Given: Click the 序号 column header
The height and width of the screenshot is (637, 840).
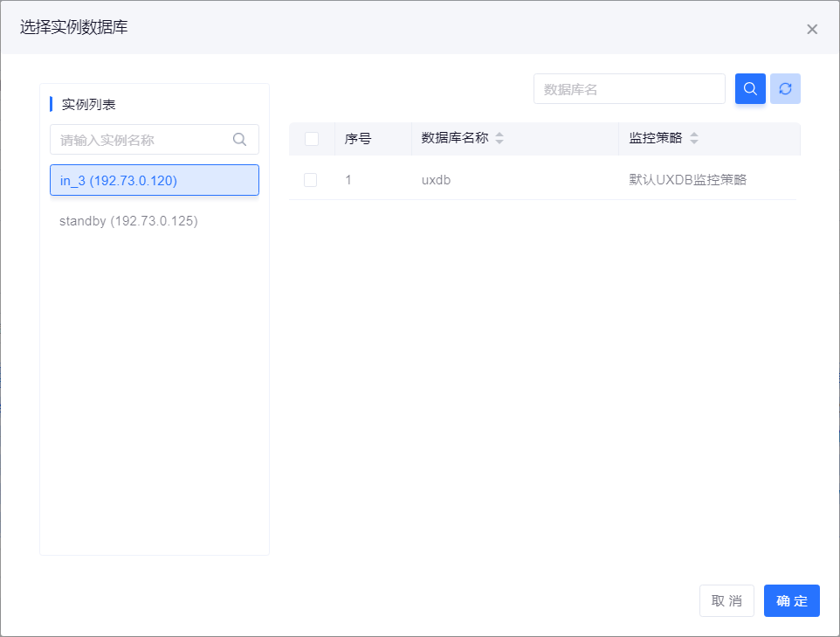Looking at the screenshot, I should (358, 138).
